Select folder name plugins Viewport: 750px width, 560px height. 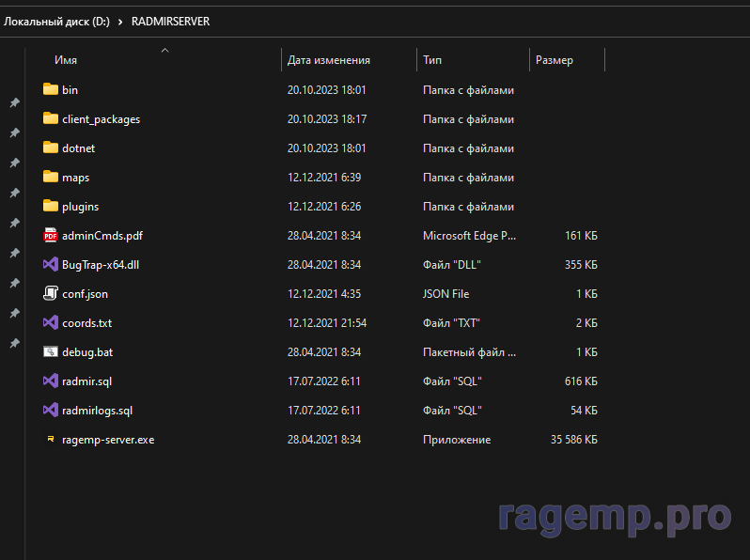click(81, 207)
